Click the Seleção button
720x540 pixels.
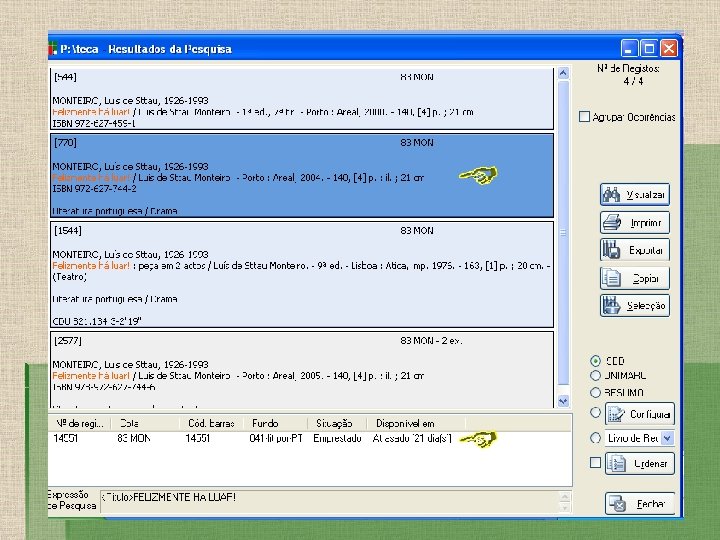635,305
